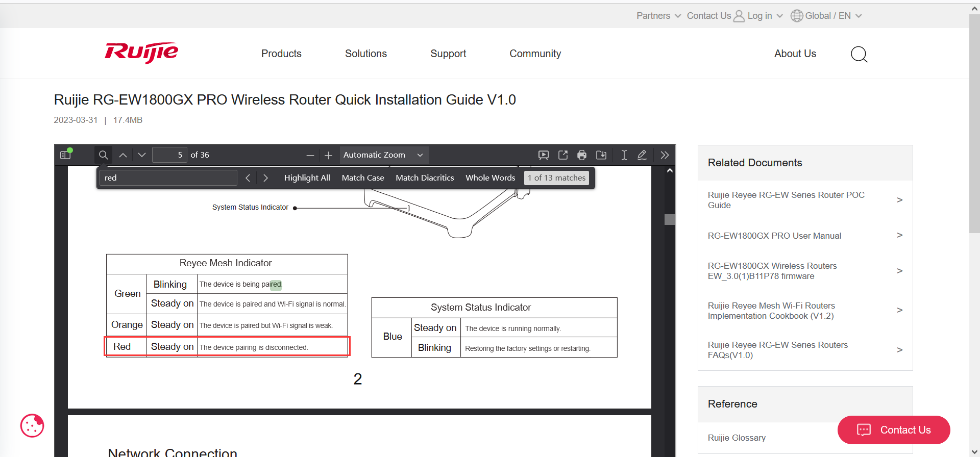Click the red Contact Us chat button

coord(894,430)
